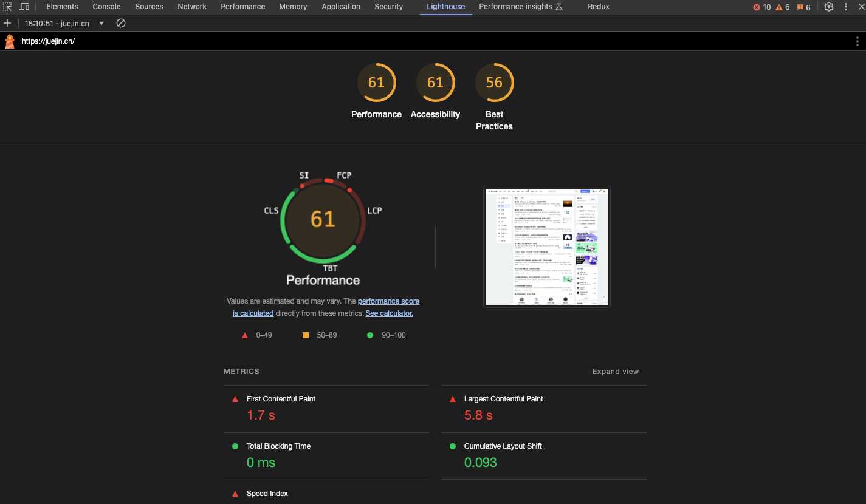Switch to the Console tab

[106, 7]
